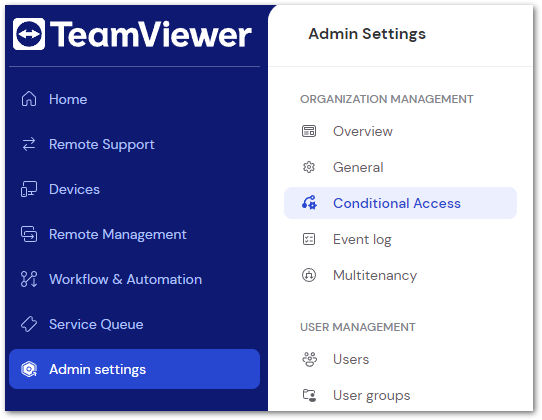Image resolution: width=542 pixels, height=420 pixels.
Task: Click the Multitenancy circular icon
Action: point(309,275)
